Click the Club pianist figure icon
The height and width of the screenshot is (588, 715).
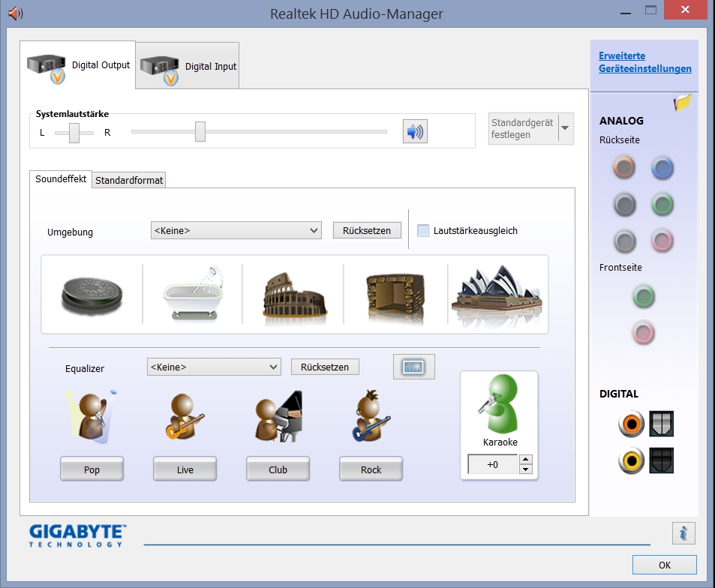[x=278, y=416]
